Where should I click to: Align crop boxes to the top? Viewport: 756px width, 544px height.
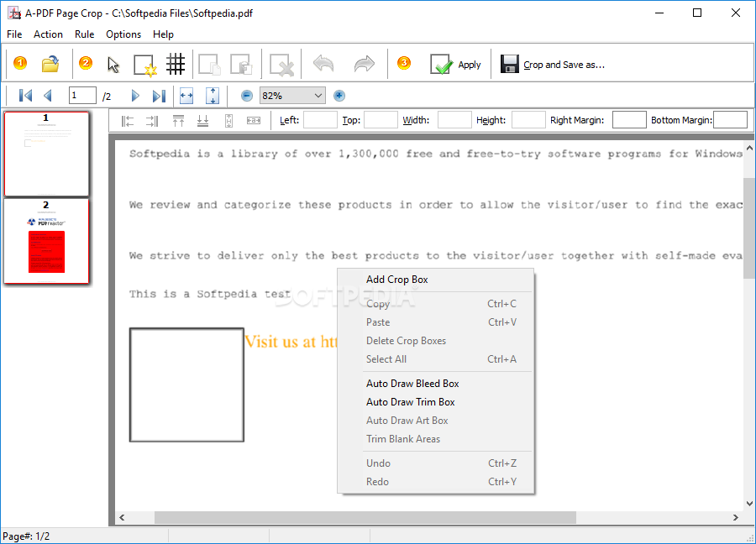coord(178,121)
